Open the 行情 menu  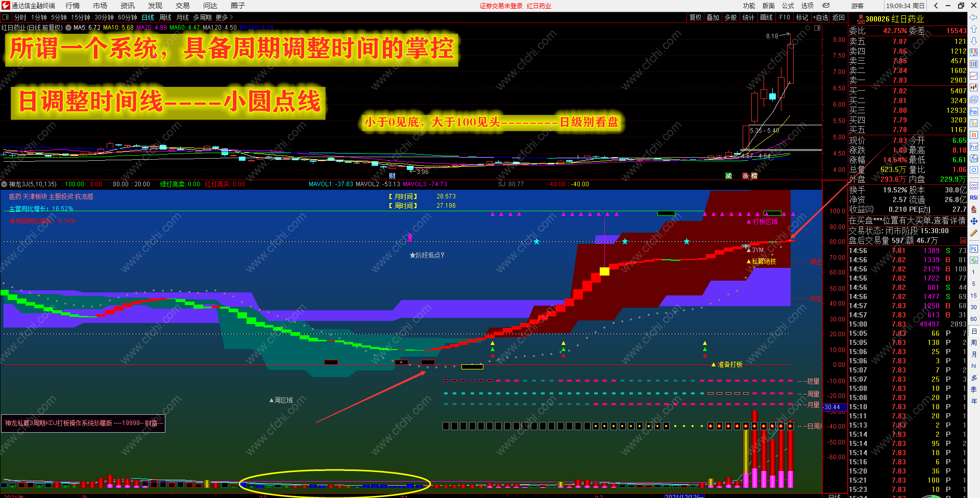coord(72,6)
